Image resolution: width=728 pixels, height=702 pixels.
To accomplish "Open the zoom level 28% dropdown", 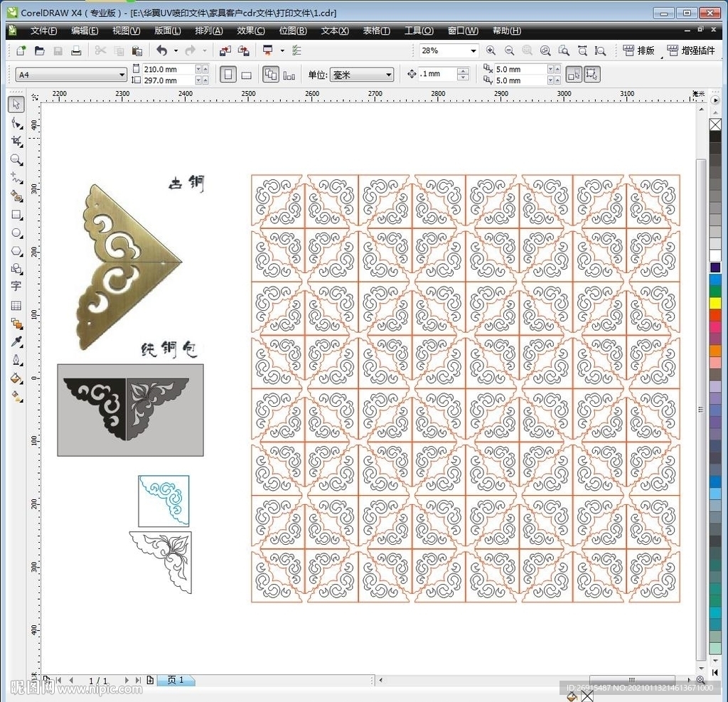I will point(473,50).
